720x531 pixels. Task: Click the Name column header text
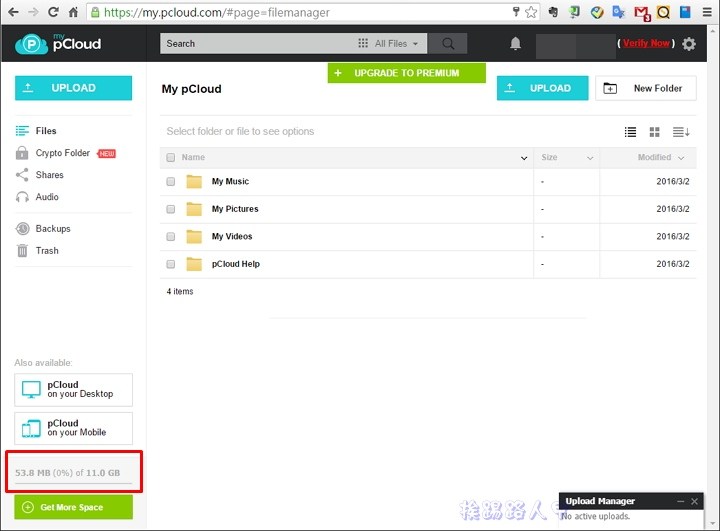pos(193,158)
